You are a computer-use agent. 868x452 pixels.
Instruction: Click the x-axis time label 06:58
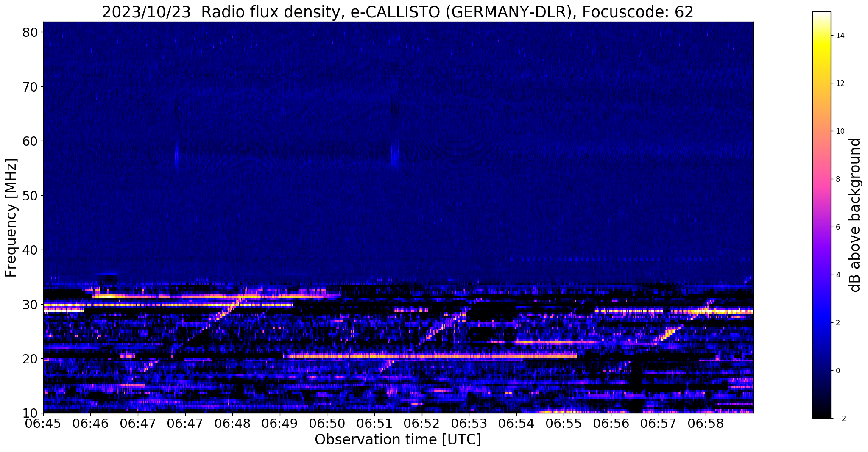(x=706, y=424)
